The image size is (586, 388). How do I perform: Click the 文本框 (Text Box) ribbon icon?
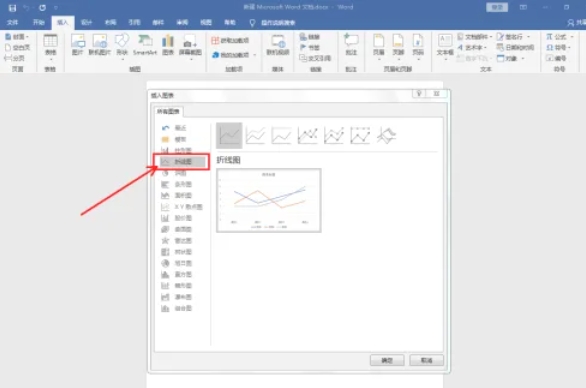(x=445, y=46)
